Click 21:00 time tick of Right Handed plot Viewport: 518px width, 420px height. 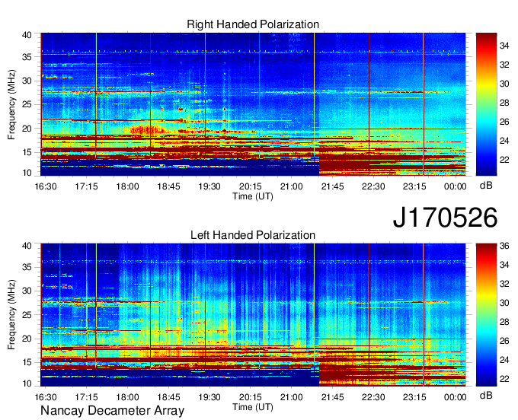pos(291,186)
